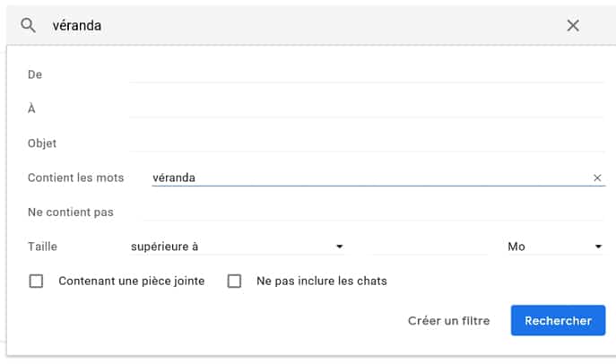This screenshot has width=616, height=364.
Task: Click the 'Contient les mots' text field
Action: [x=371, y=178]
